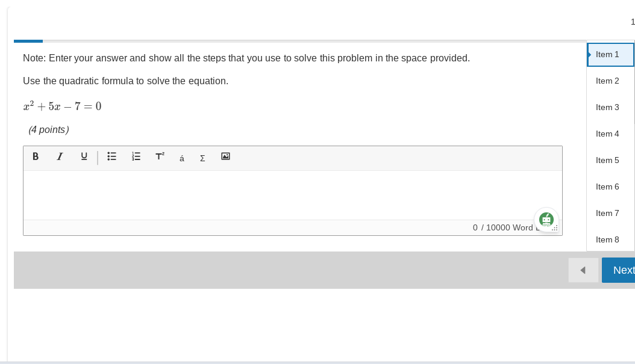The image size is (635, 364).
Task: Select Item 5 in the sidebar
Action: [x=607, y=160]
